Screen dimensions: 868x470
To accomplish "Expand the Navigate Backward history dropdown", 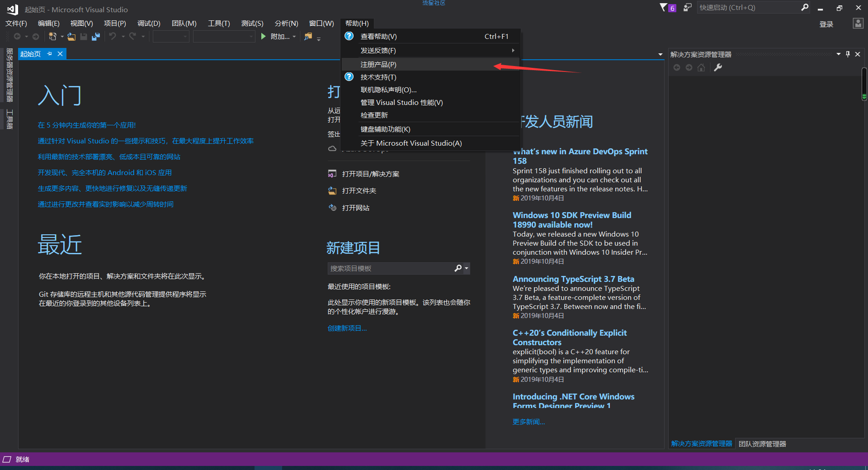I will (x=26, y=37).
